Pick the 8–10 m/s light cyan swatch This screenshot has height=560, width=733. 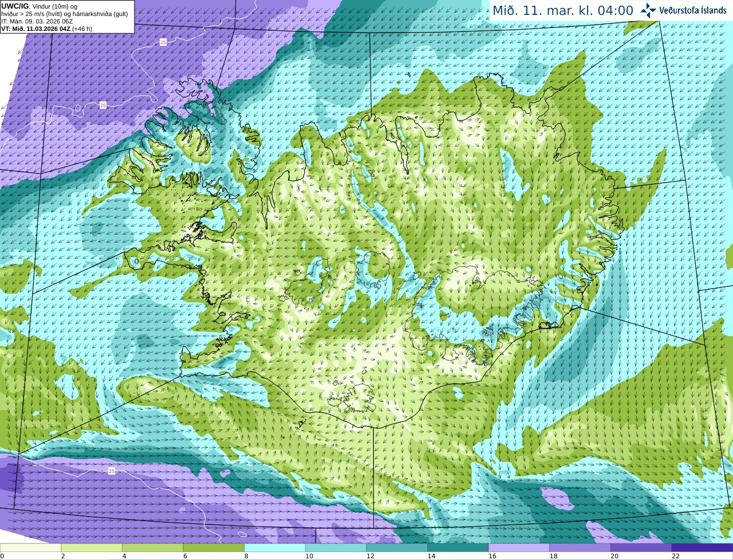tap(275, 547)
